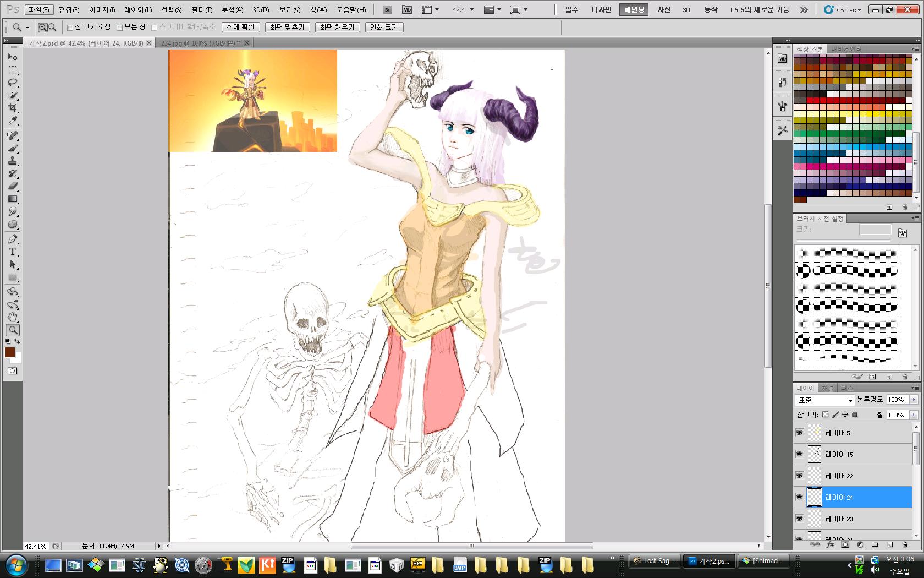Open the 표준 blend mode dropdown
Image resolution: width=924 pixels, height=578 pixels.
coord(824,400)
